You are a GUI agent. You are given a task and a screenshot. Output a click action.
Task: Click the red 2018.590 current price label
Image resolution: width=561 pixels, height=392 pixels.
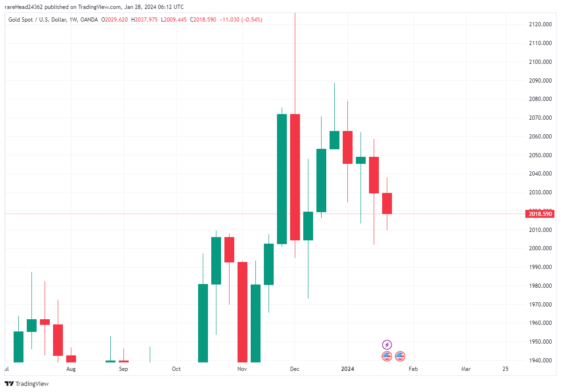pyautogui.click(x=540, y=214)
